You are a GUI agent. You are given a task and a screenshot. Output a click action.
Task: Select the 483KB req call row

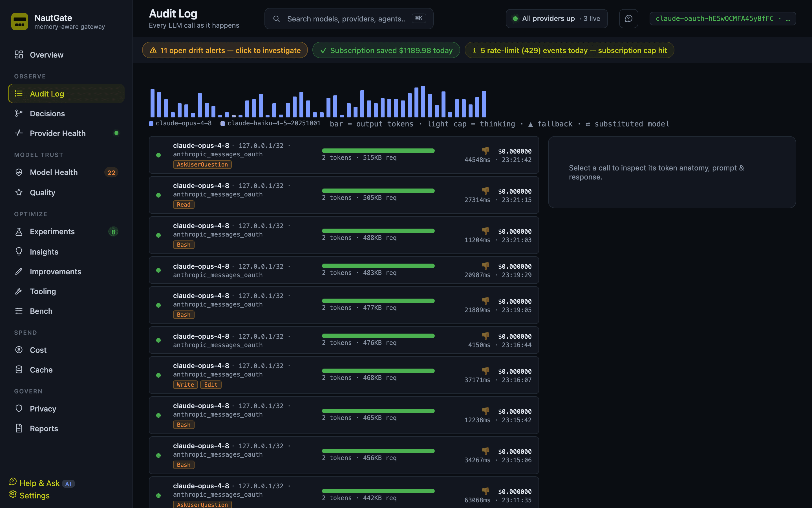point(344,270)
